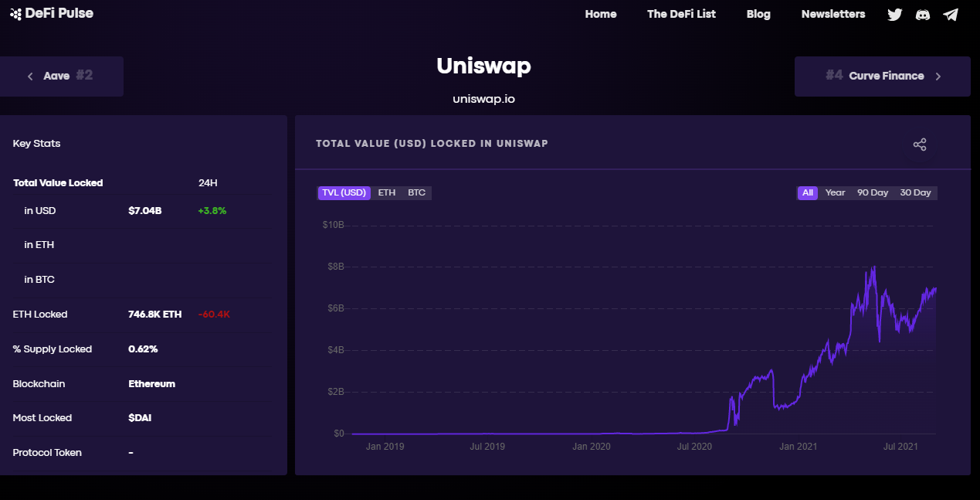Screen dimensions: 980x500
Task: Open the Newsletters page
Action: coord(833,14)
